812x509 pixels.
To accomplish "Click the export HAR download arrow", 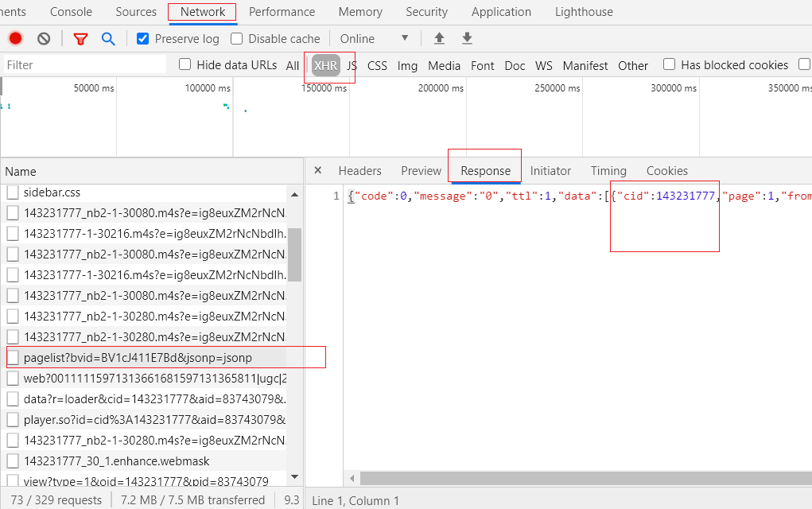I will [468, 38].
